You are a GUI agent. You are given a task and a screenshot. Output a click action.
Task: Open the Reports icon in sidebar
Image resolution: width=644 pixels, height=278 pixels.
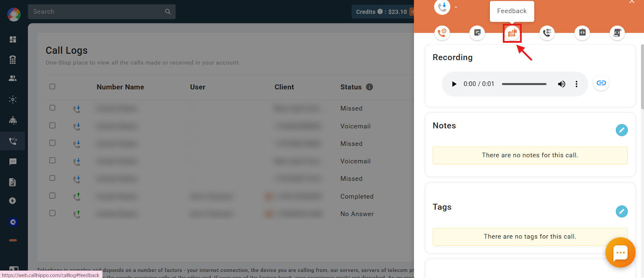(13, 182)
